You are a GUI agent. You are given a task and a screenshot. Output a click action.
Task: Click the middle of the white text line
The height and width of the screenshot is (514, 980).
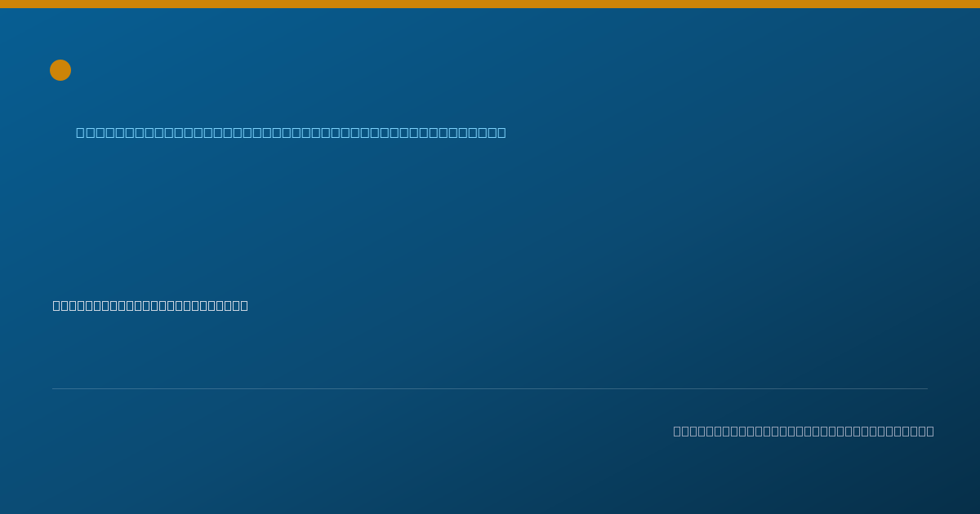(x=150, y=305)
